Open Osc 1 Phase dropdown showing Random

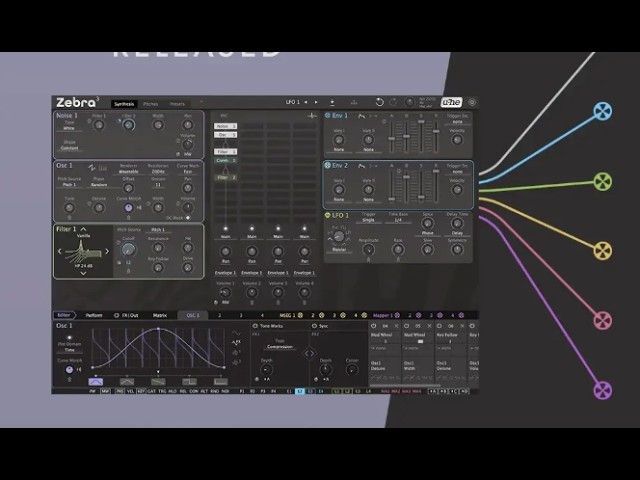pos(99,184)
